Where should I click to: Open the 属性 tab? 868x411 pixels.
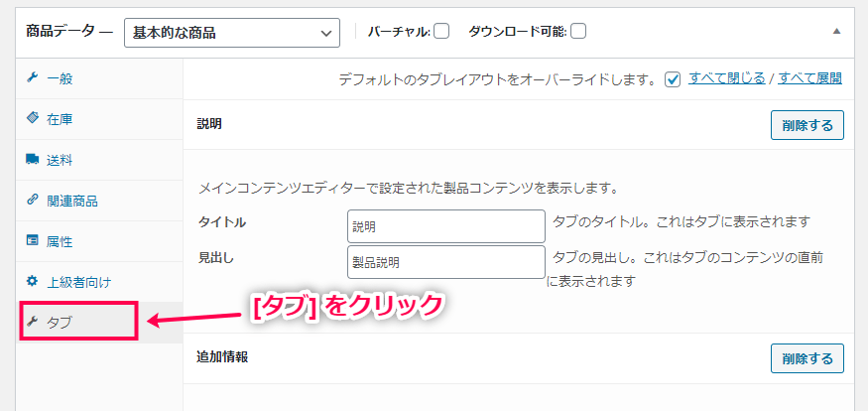click(x=99, y=241)
